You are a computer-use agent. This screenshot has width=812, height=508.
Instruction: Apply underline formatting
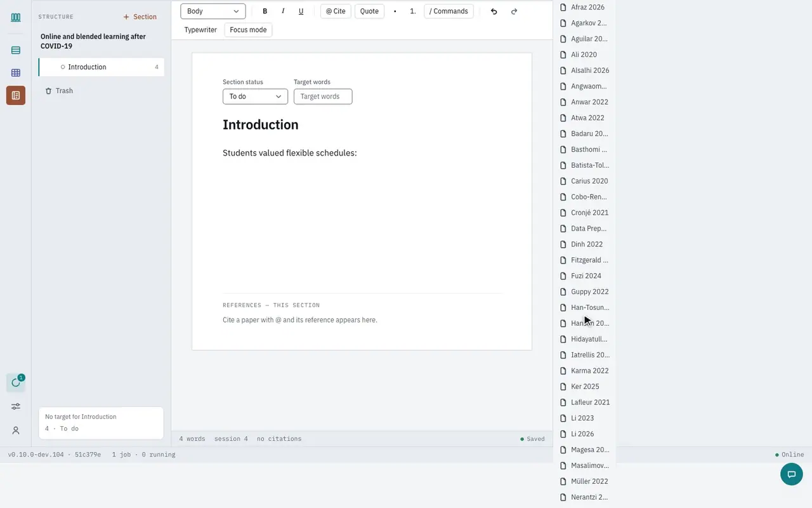click(301, 11)
